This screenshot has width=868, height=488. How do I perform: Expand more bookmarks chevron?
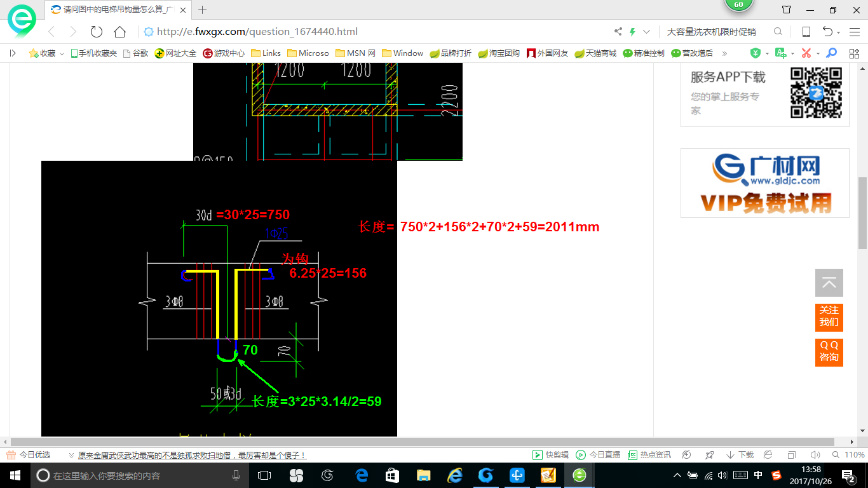(x=724, y=53)
